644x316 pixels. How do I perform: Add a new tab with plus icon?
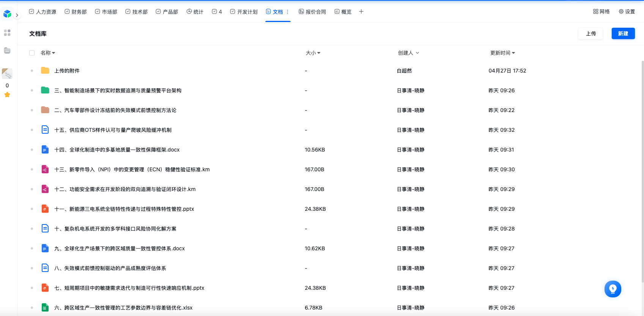click(x=361, y=12)
